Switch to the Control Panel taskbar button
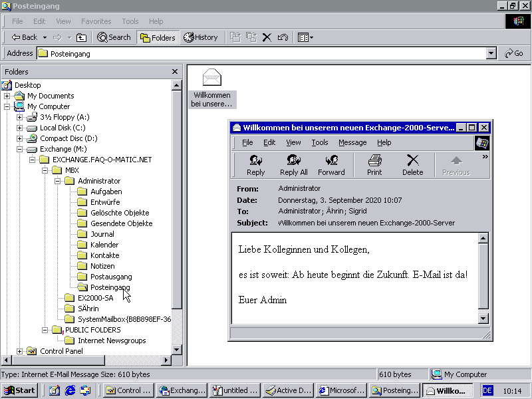This screenshot has width=532, height=399. [128, 390]
